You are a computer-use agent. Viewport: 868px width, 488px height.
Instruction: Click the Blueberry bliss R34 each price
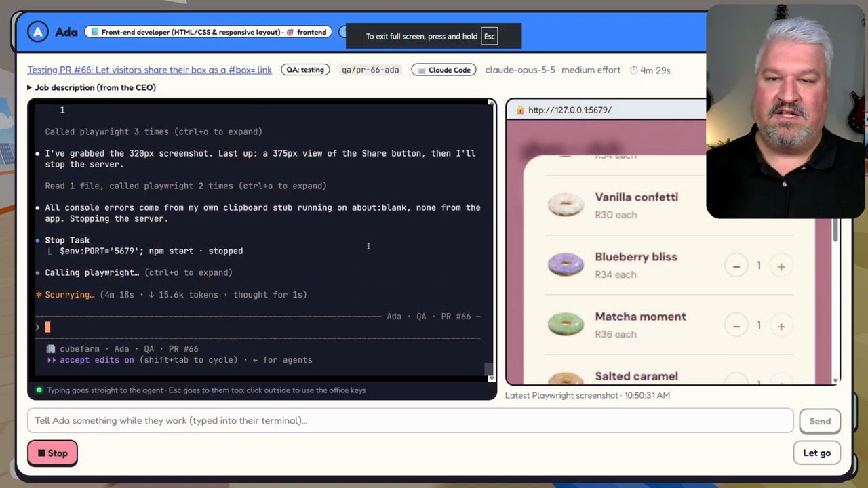[616, 274]
